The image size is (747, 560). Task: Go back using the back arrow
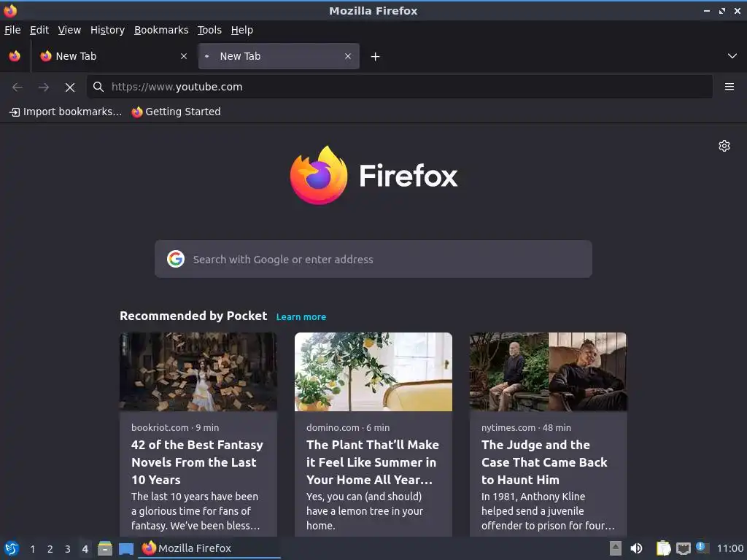click(18, 87)
